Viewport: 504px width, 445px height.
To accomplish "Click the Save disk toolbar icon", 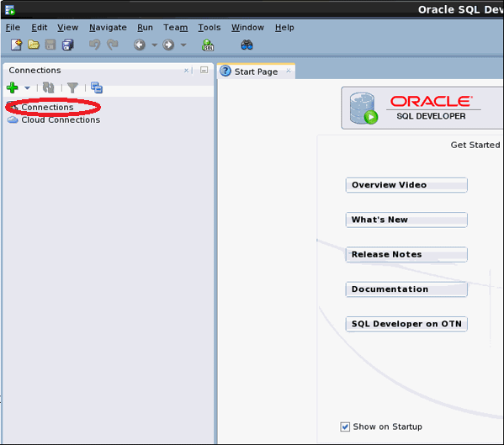I will [x=50, y=45].
